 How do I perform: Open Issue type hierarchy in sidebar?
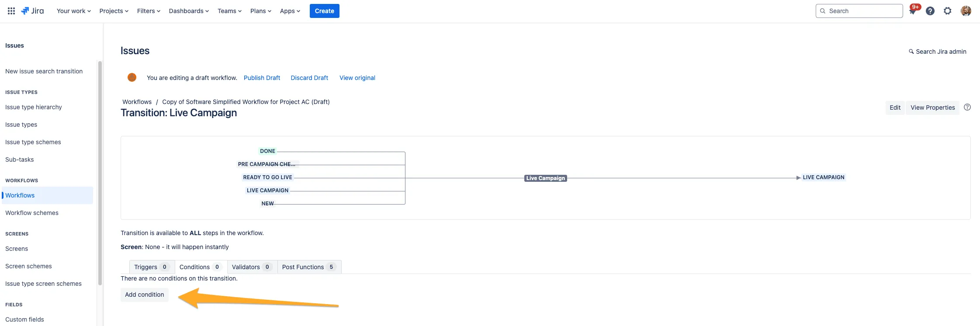point(34,107)
